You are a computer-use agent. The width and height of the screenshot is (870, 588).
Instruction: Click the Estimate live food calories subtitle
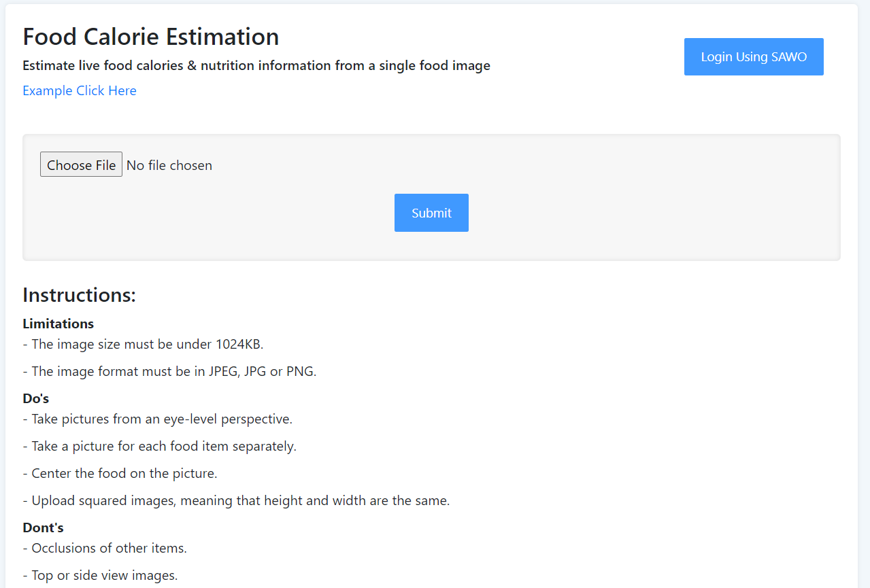[x=256, y=65]
